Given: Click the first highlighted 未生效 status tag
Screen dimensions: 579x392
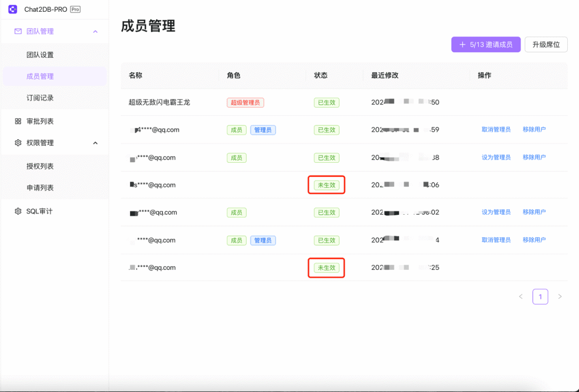Looking at the screenshot, I should coord(326,185).
